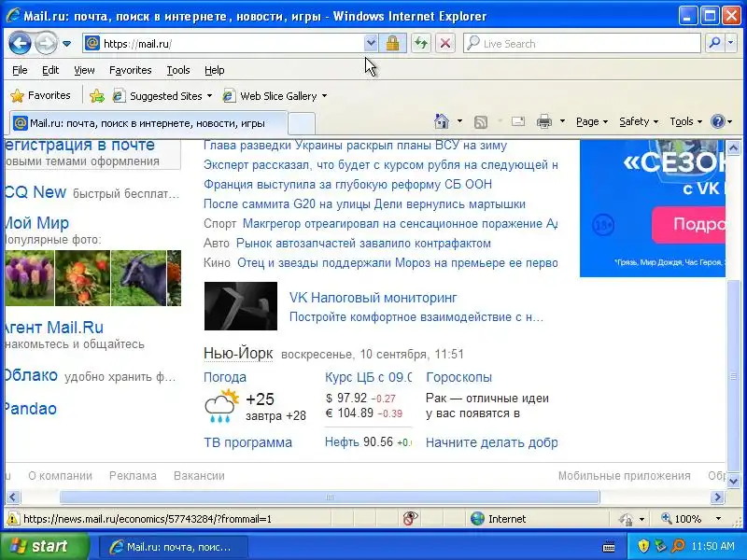
Task: Open the ICQ New link
Action: (x=35, y=192)
